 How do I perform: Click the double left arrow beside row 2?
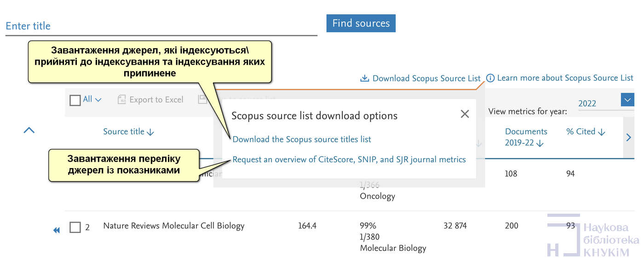[x=57, y=230]
